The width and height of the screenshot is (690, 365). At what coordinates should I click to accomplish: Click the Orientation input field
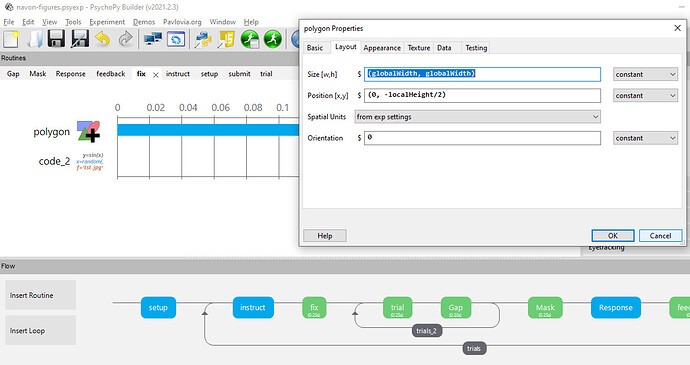pos(482,138)
